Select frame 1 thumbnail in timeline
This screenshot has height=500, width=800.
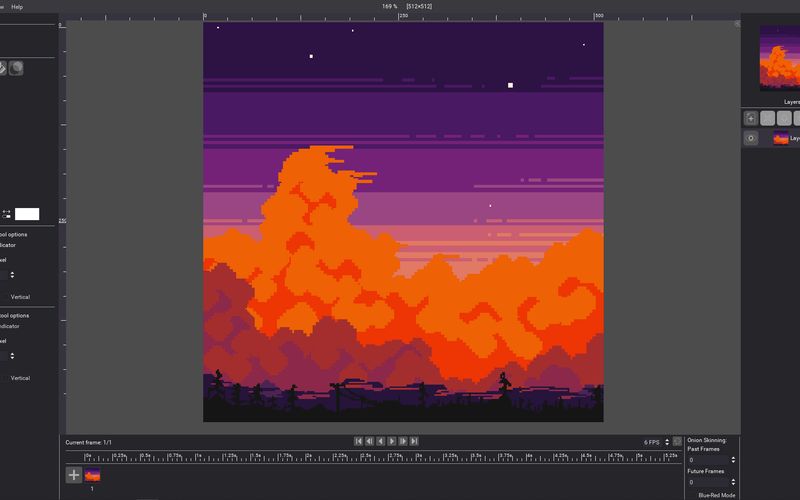pyautogui.click(x=92, y=476)
